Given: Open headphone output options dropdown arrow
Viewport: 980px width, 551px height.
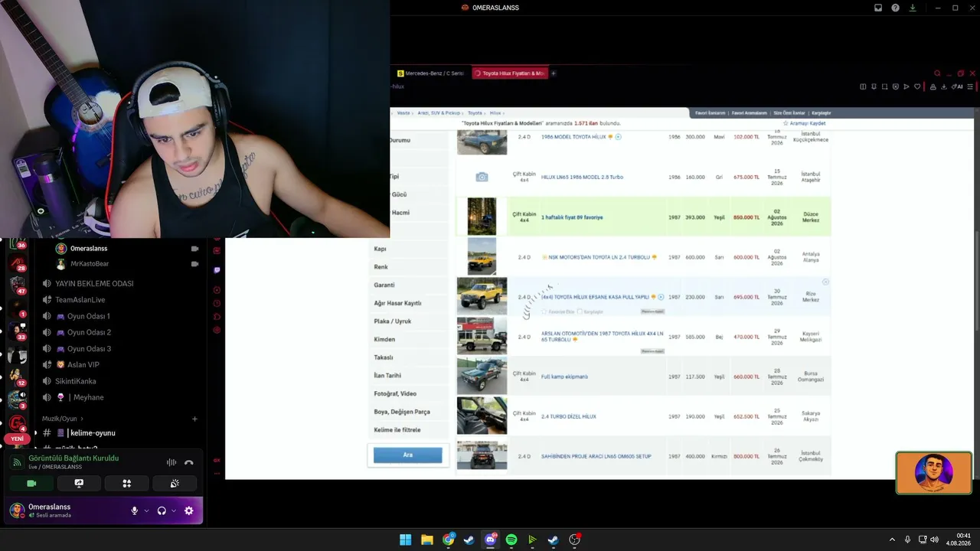Looking at the screenshot, I should click(174, 510).
